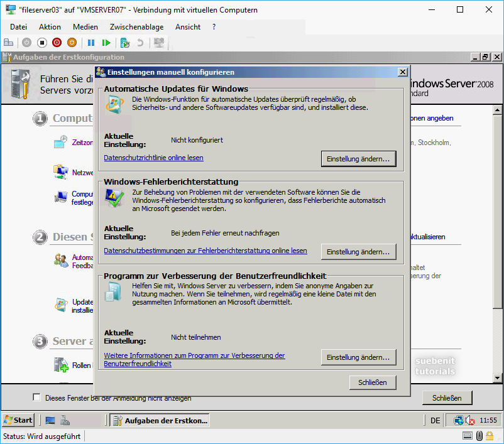Click the automatic updates and feedback icon
This screenshot has width=504, height=444.
[x=61, y=261]
